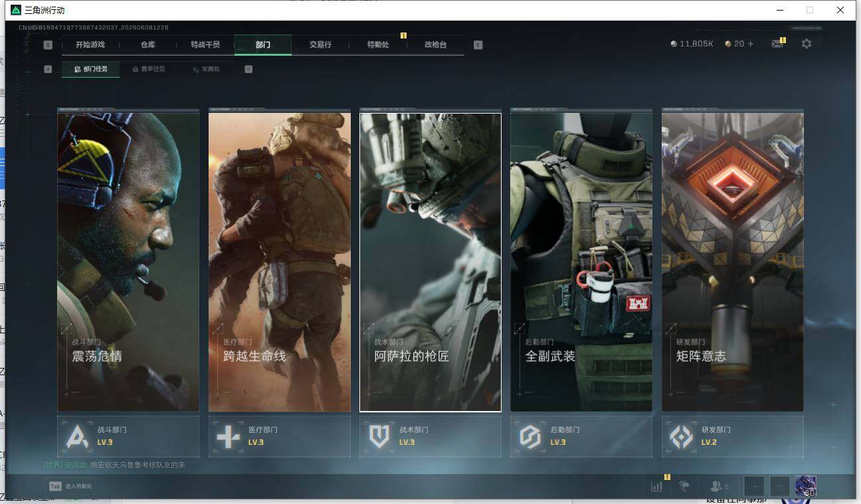Click the E key hint after 改枪台
Viewport: 861px width, 504px height.
click(x=478, y=45)
